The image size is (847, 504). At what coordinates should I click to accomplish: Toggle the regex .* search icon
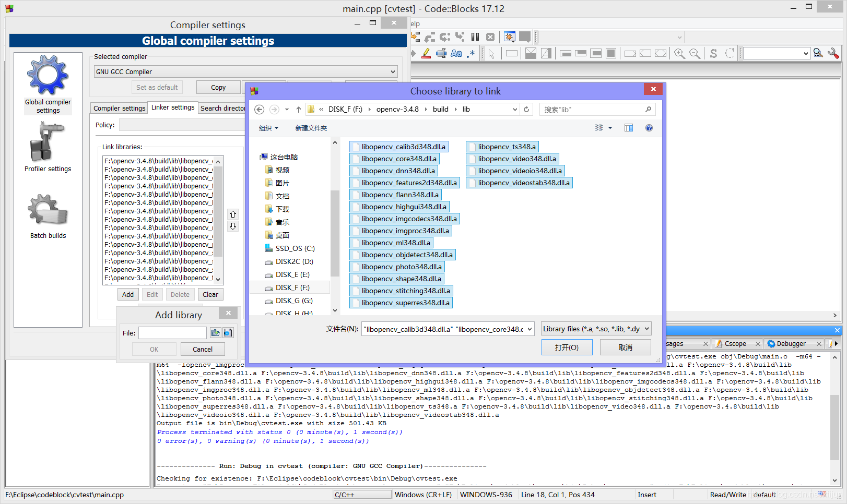point(471,53)
